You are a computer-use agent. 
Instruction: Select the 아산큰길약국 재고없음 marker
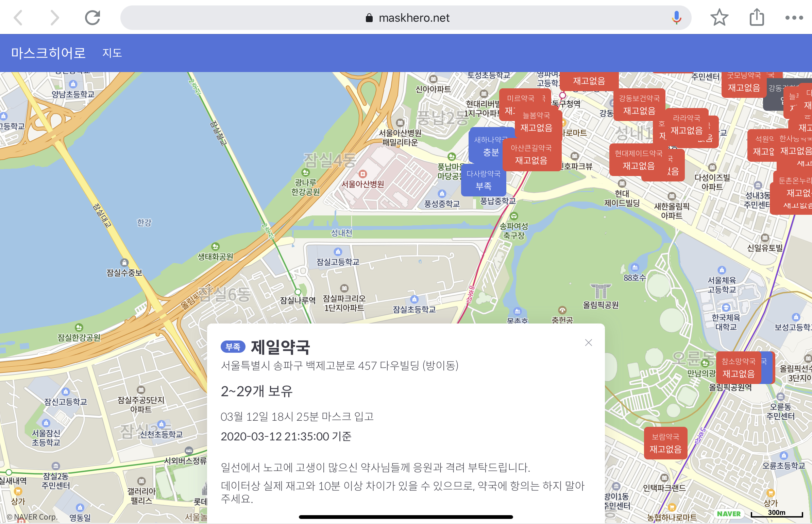point(531,154)
